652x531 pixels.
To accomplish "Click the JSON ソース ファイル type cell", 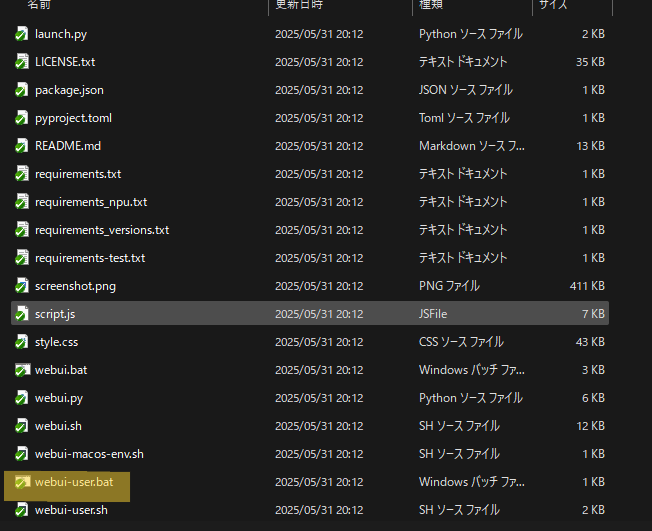I will [466, 90].
